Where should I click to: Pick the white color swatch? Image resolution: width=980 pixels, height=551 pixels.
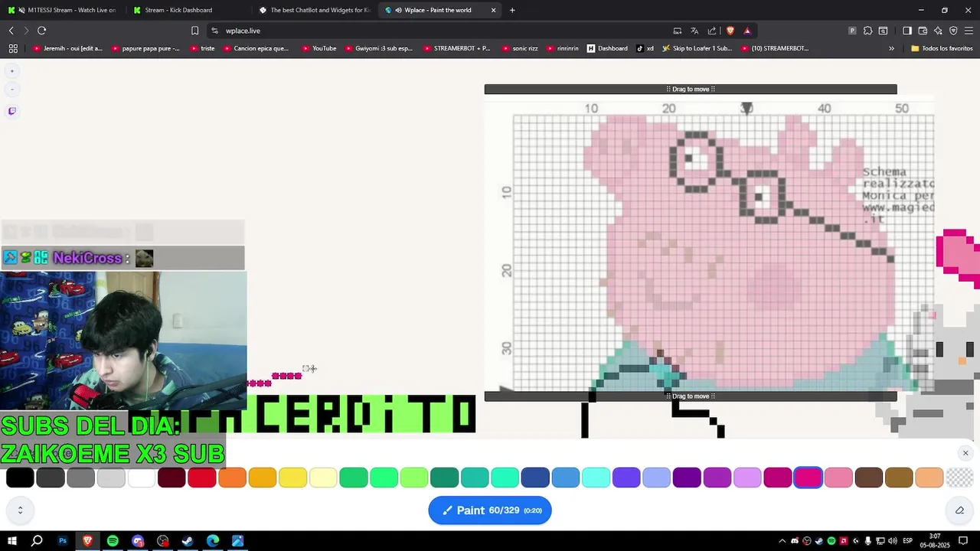coord(142,478)
